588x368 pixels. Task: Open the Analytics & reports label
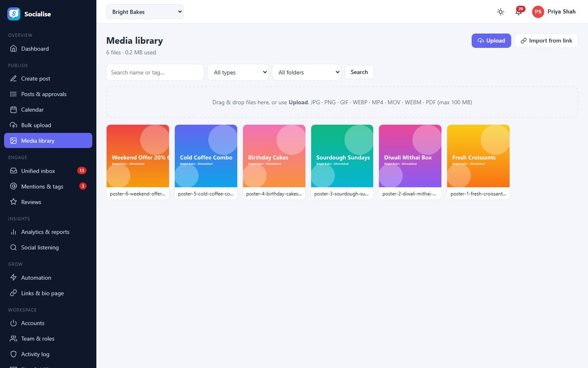click(x=45, y=232)
